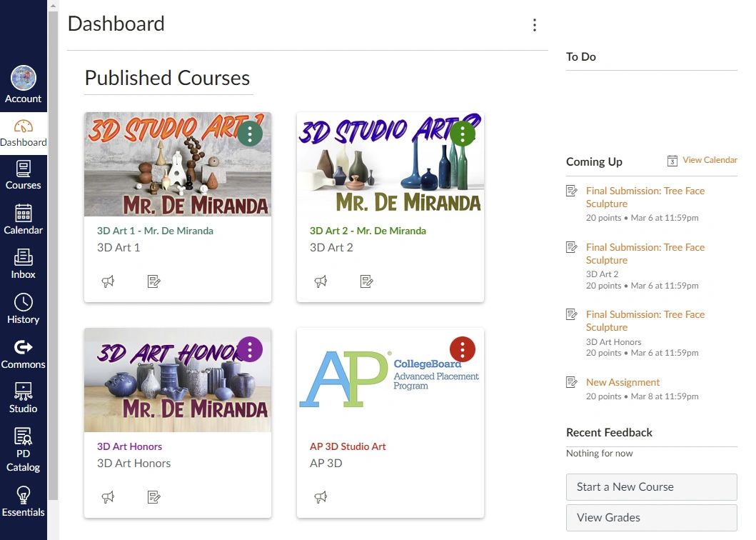Open the New Assignment link

(623, 382)
